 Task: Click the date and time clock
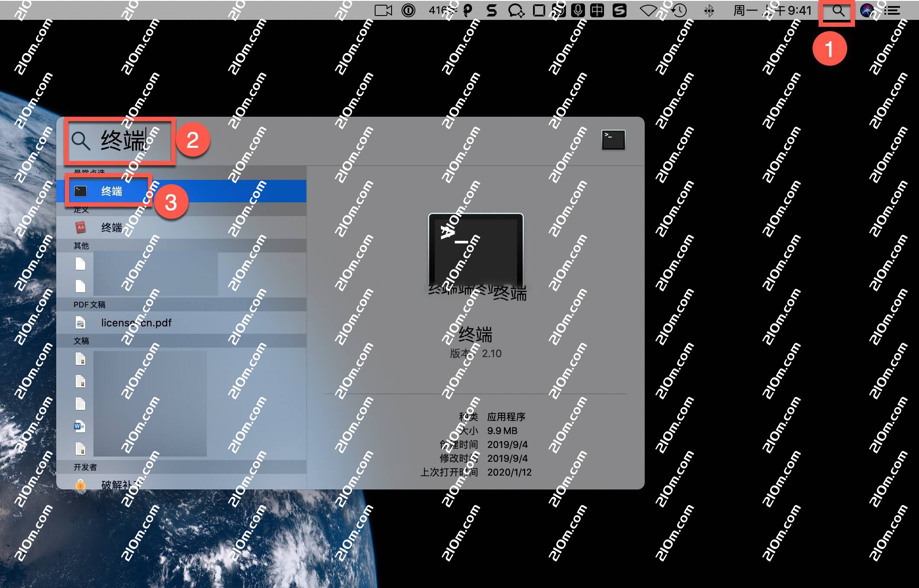pos(772,11)
